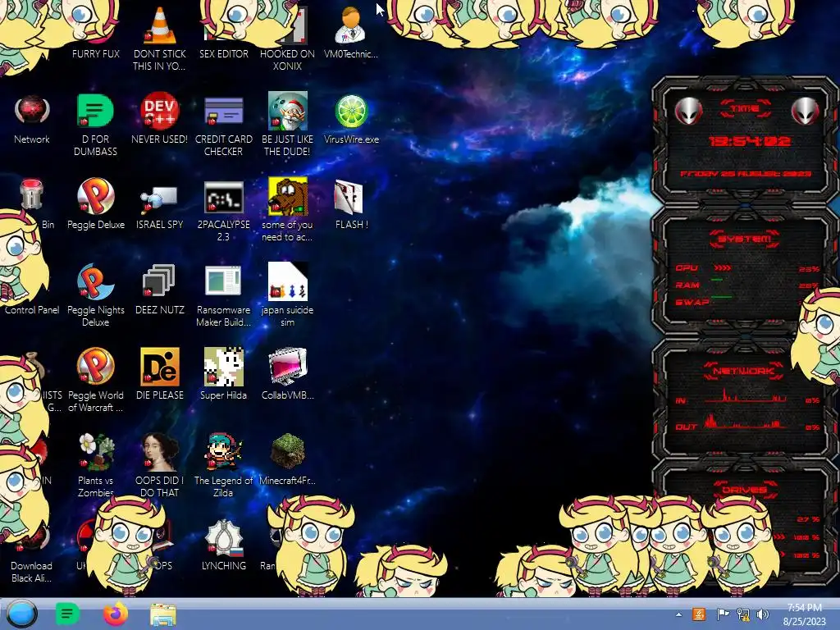Open the NEVER USED! Dev-C++ icon

[x=159, y=111]
